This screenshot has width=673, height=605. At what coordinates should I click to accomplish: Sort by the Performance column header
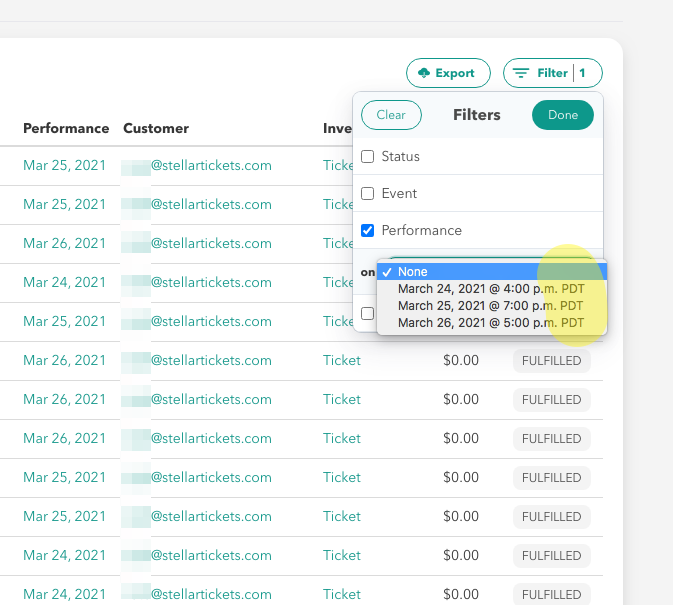[x=66, y=128]
